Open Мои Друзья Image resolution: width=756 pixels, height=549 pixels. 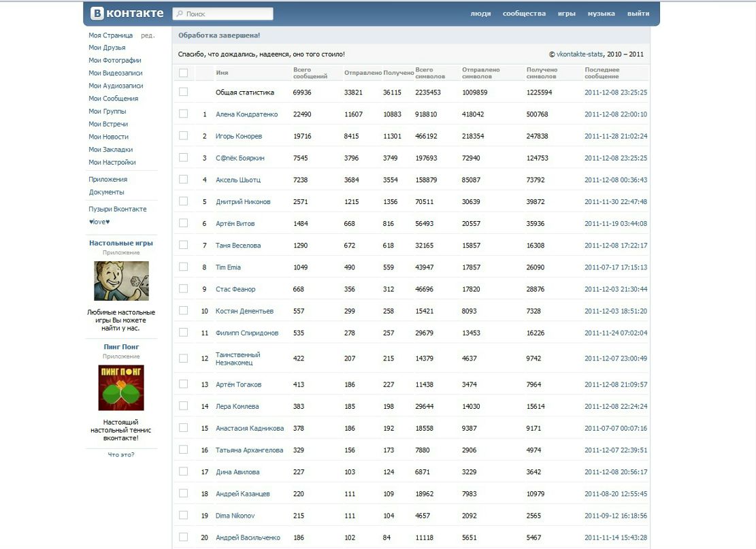pyautogui.click(x=107, y=48)
